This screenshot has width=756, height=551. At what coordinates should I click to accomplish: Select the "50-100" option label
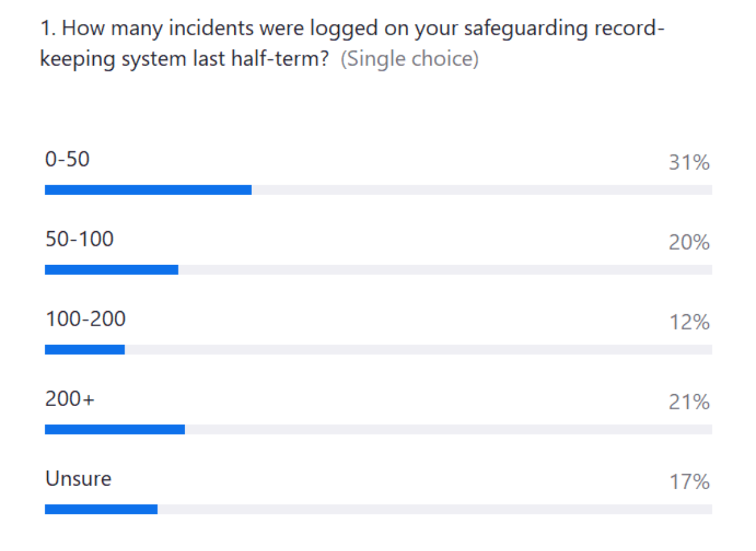coord(79,239)
